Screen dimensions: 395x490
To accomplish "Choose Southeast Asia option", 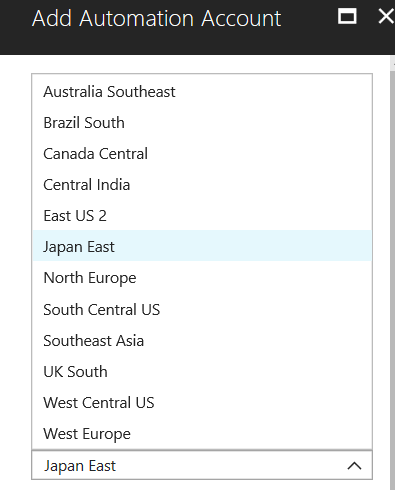I will tap(202, 341).
